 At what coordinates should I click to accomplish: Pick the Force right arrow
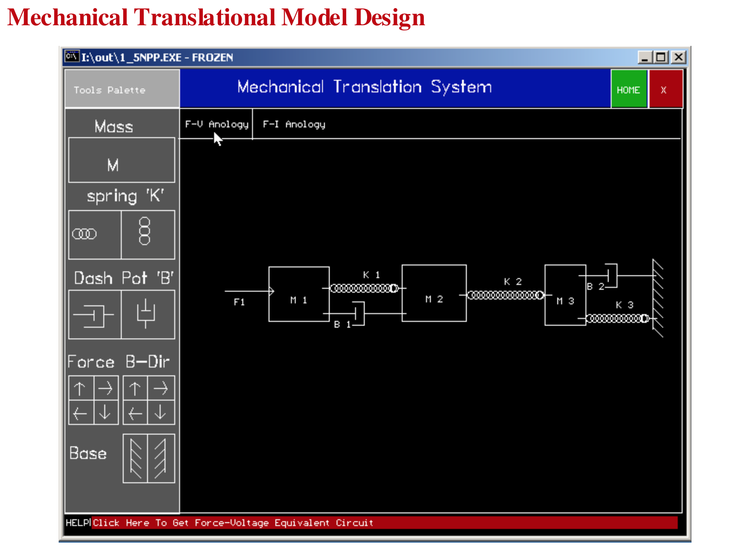point(106,388)
